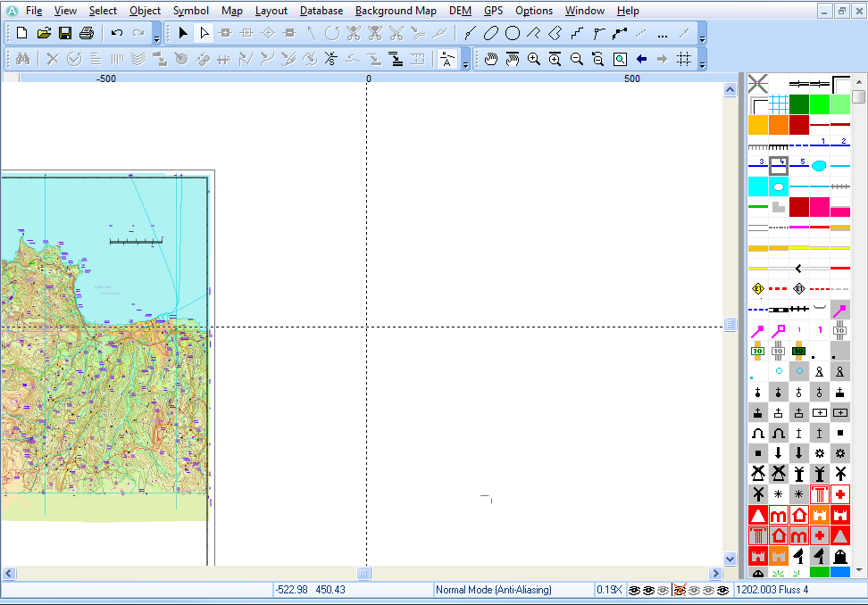The height and width of the screenshot is (605, 868).
Task: Open the Symbol menu
Action: point(191,11)
